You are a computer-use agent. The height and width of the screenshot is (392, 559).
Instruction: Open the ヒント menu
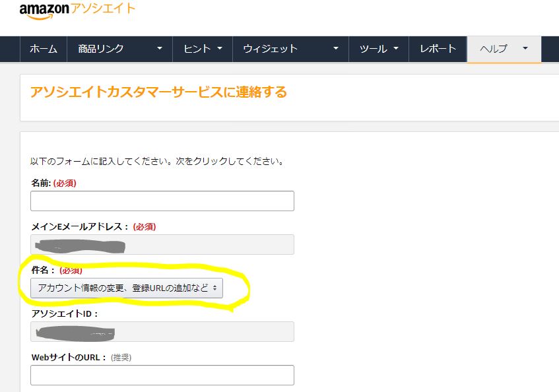coord(197,49)
